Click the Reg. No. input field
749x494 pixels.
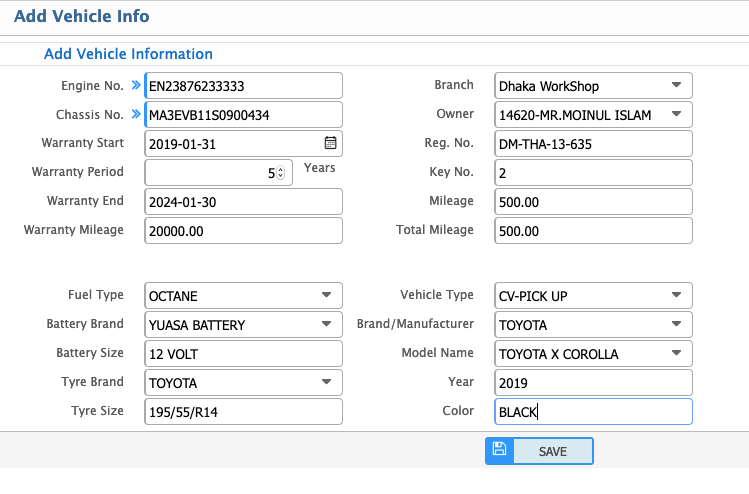(x=594, y=144)
